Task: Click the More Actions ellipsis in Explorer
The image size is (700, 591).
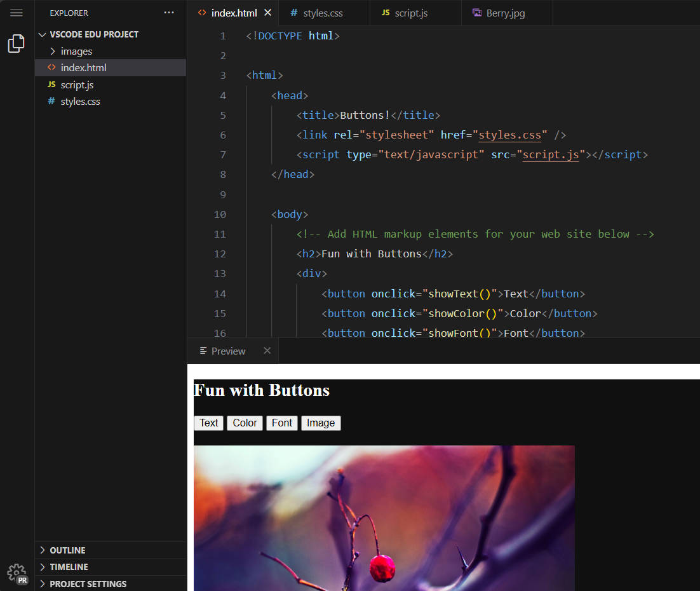Action: tap(168, 13)
